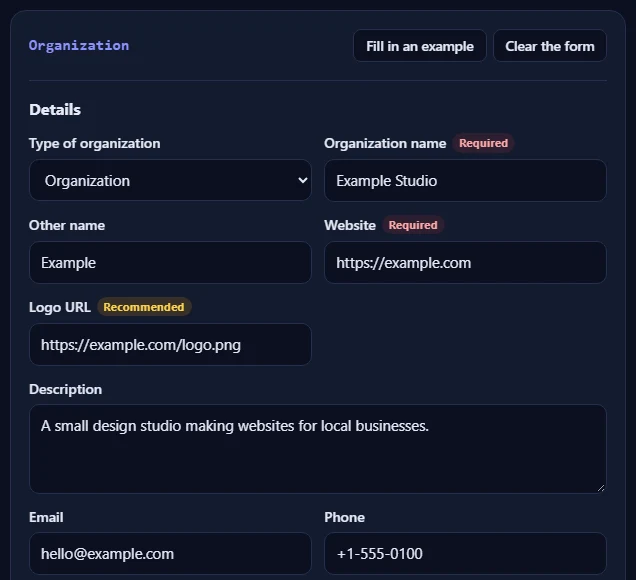Viewport: 636px width, 580px height.
Task: Click the Type of organization label
Action: coord(95,143)
